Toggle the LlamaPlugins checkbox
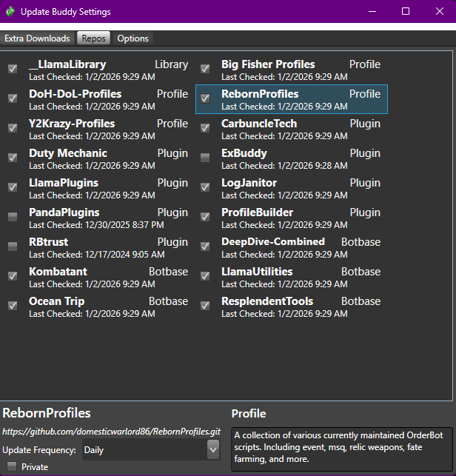 [x=13, y=187]
